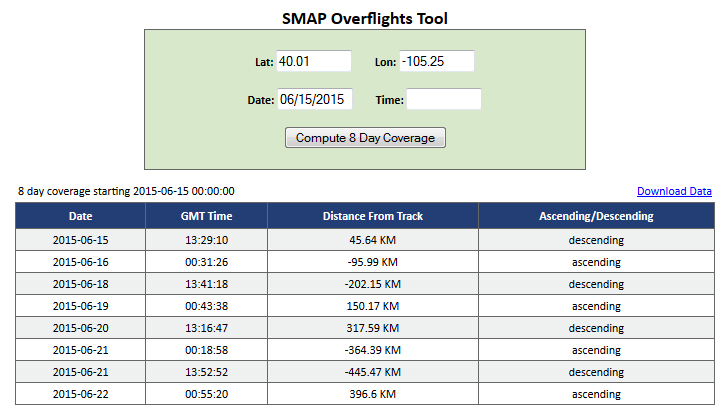Click the Lat input field

(x=314, y=61)
